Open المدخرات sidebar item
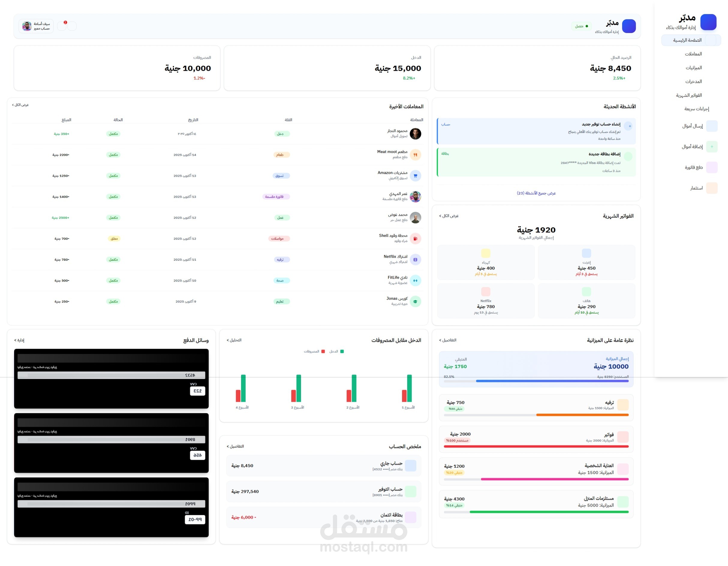Viewport: 728px width, 566px height. point(693,81)
